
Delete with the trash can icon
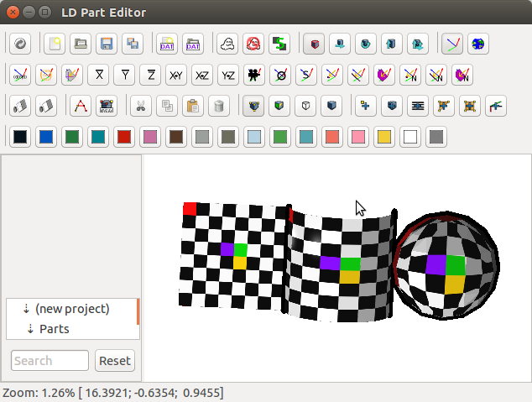coord(219,106)
